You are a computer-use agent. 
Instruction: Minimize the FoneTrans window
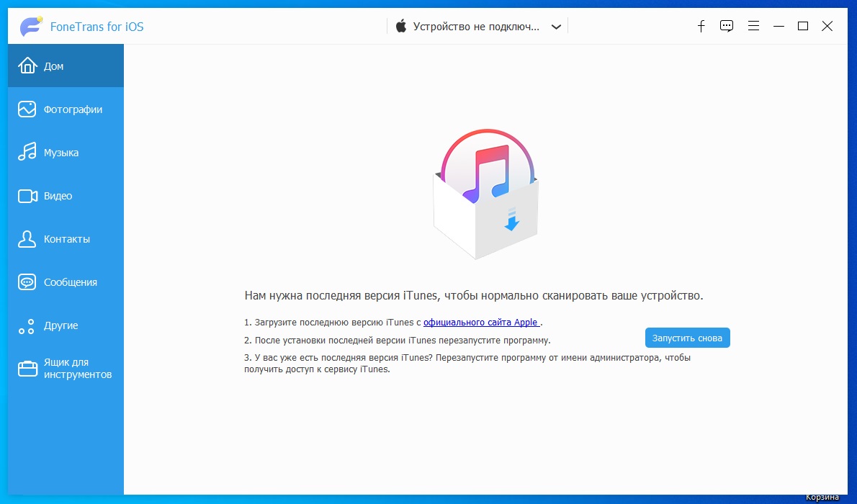click(779, 26)
